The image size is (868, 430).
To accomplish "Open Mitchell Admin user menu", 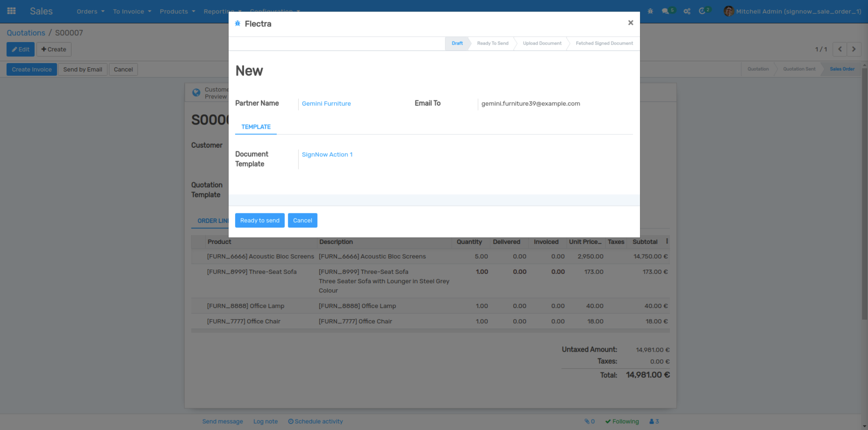I will [792, 11].
